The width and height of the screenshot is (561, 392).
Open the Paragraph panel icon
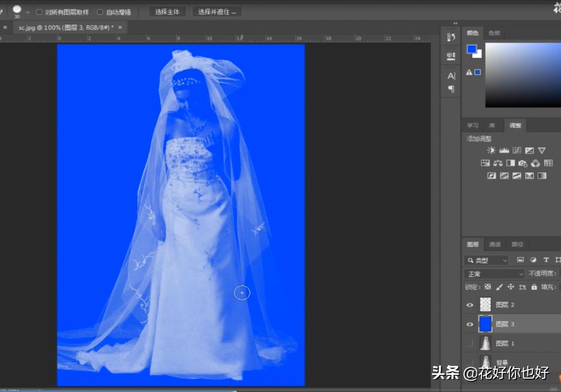[x=451, y=89]
